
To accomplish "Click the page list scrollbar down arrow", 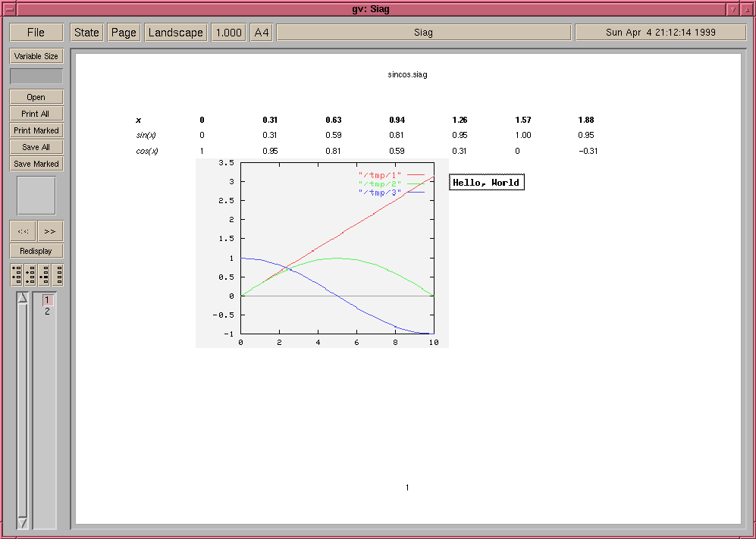I will coord(22,522).
